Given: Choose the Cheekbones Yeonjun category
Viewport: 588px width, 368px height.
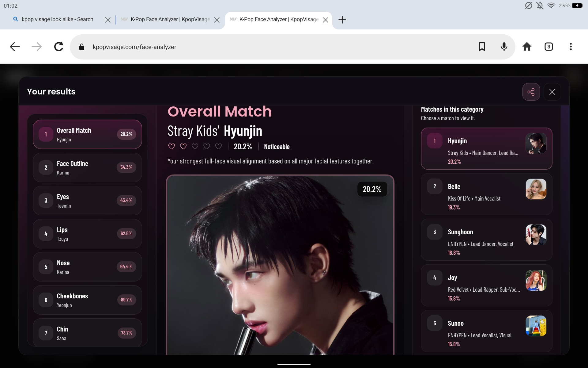Looking at the screenshot, I should (87, 300).
